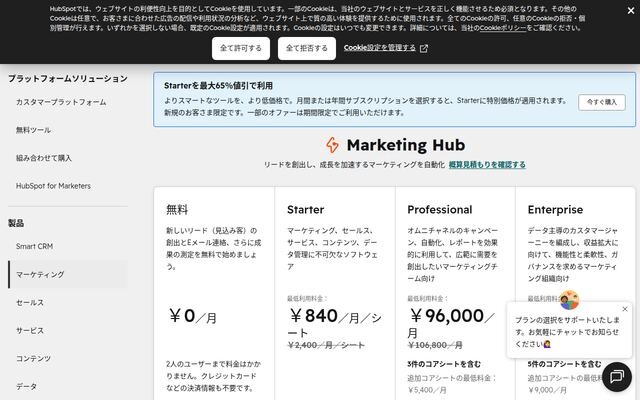Viewport: 640px width, 400px height.
Task: Click the 今すぐ購入 button in promo banner
Action: click(x=602, y=102)
